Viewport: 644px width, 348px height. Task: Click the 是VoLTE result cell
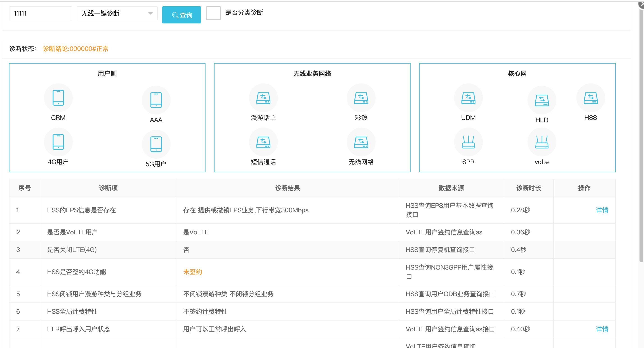click(x=287, y=232)
